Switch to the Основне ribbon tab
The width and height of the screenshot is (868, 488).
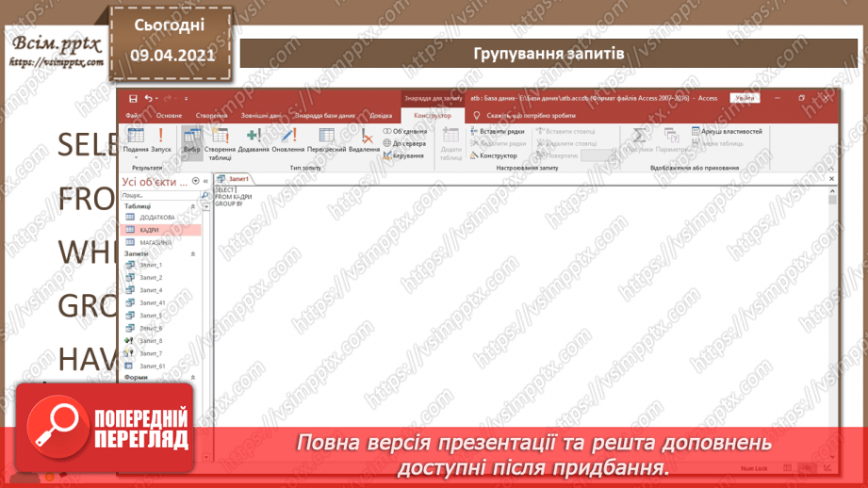[169, 116]
